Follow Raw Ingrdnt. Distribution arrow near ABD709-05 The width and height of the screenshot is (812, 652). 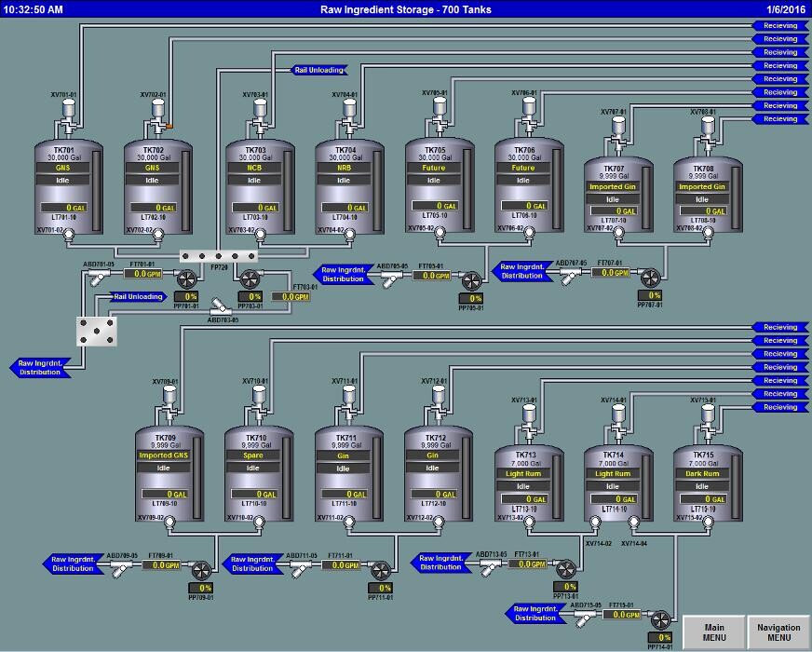point(71,564)
